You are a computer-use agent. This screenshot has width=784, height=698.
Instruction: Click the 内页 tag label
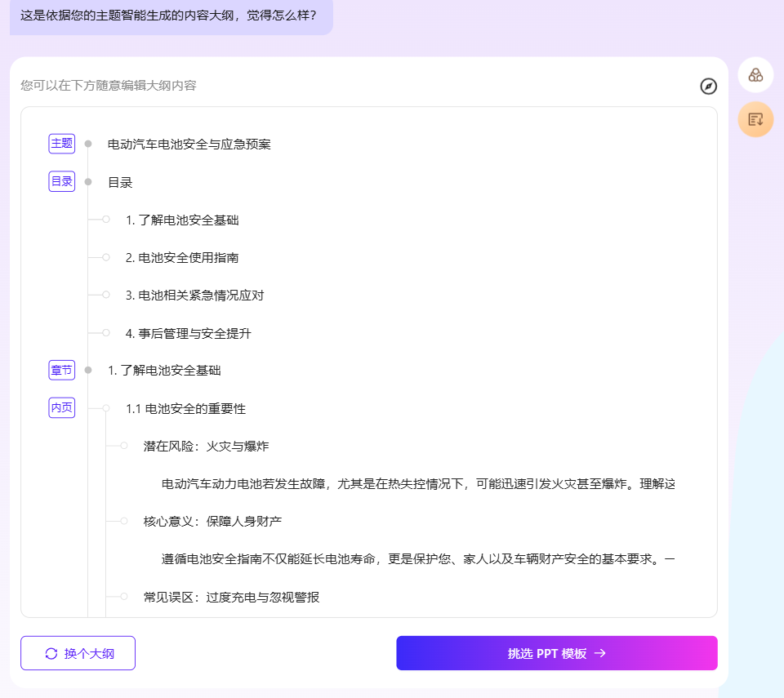coord(62,407)
